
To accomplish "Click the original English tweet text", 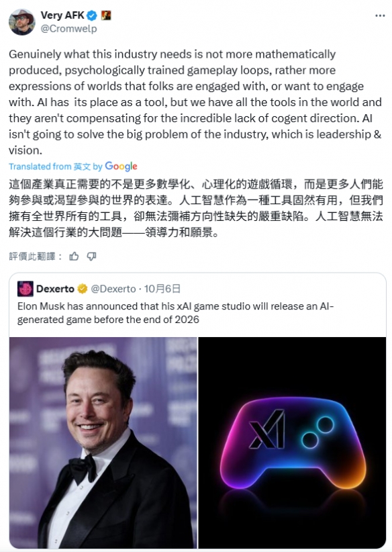I will 195,102.
